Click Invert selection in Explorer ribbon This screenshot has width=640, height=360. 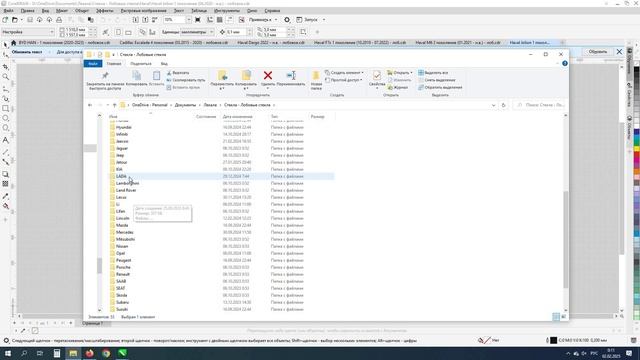(x=440, y=87)
